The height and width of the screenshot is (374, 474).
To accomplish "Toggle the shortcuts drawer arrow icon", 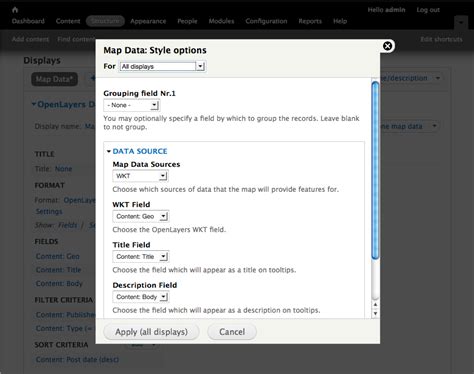I will [x=461, y=22].
